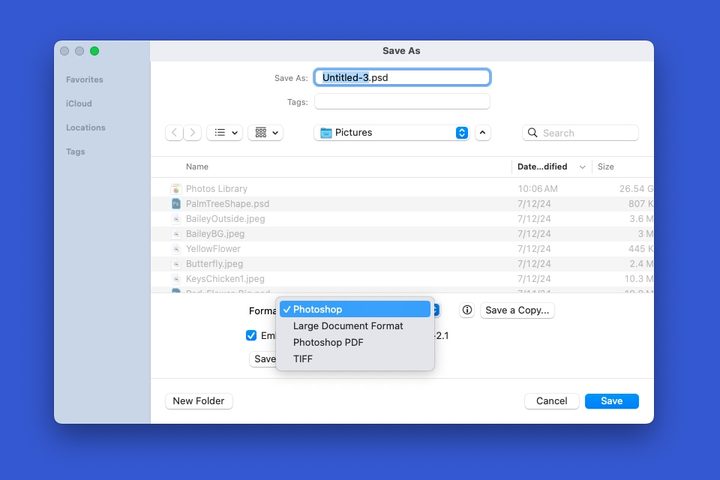
Task: Click the 10:06 AM date for Photos Library
Action: pos(538,189)
